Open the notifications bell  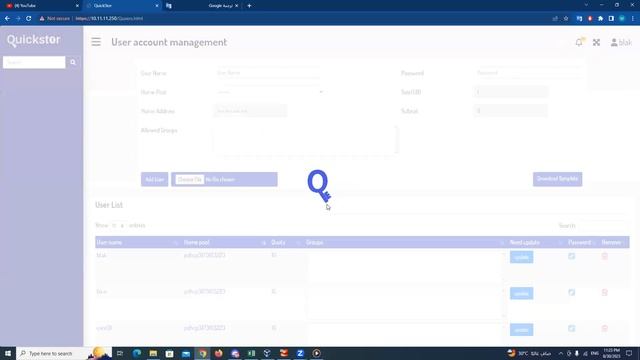[x=579, y=42]
